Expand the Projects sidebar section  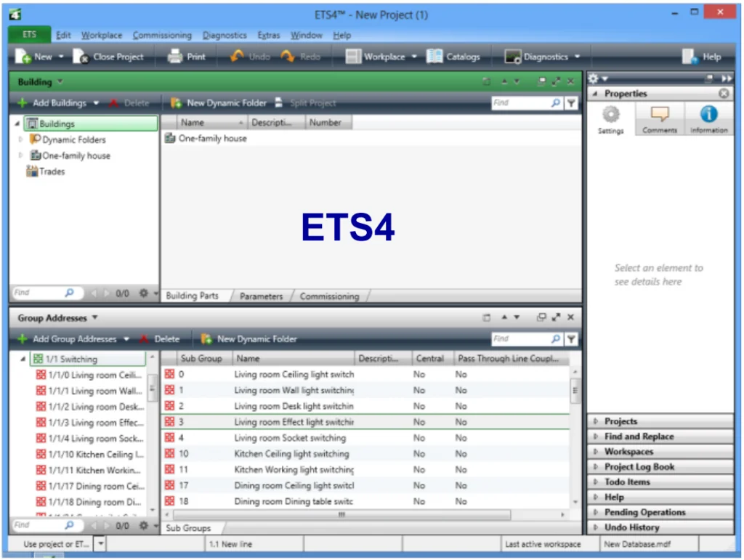(660, 421)
